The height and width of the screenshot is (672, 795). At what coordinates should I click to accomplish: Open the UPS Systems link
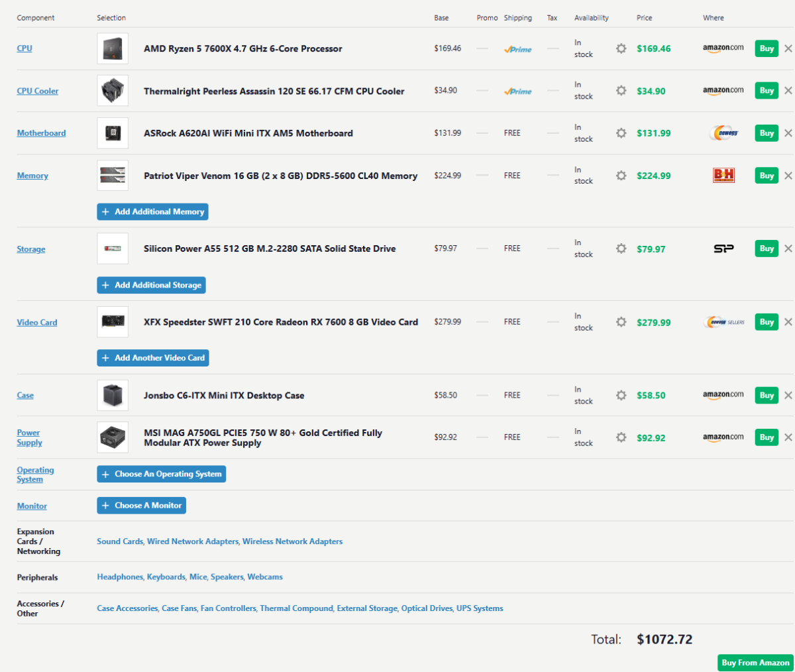pos(480,608)
